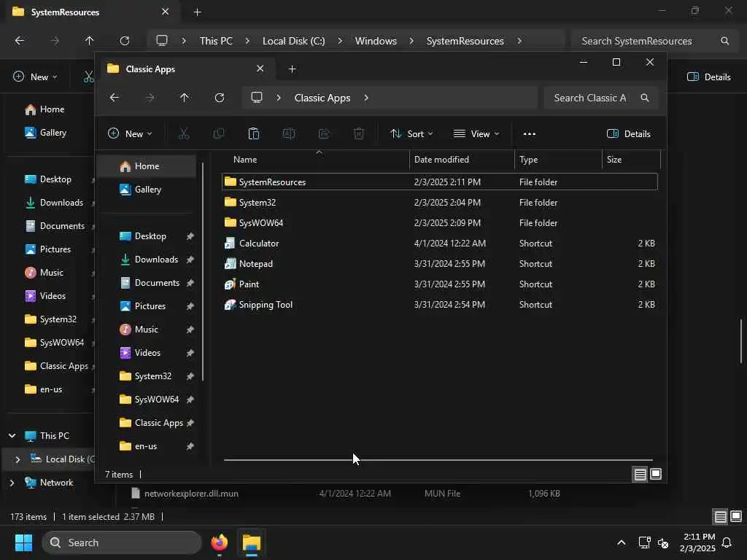Open the Calculator shortcut

point(259,244)
